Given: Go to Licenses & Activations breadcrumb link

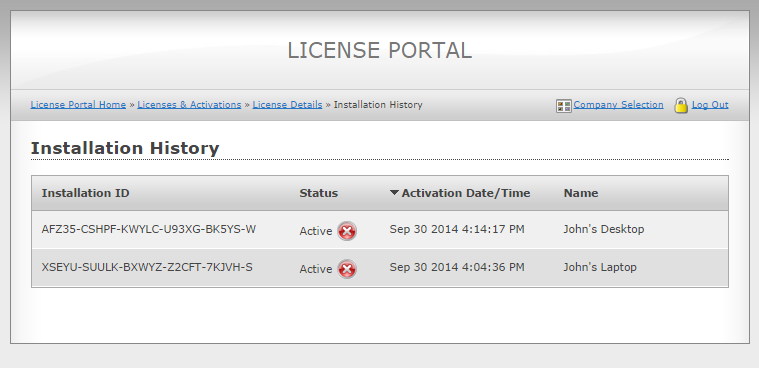Looking at the screenshot, I should click(189, 105).
